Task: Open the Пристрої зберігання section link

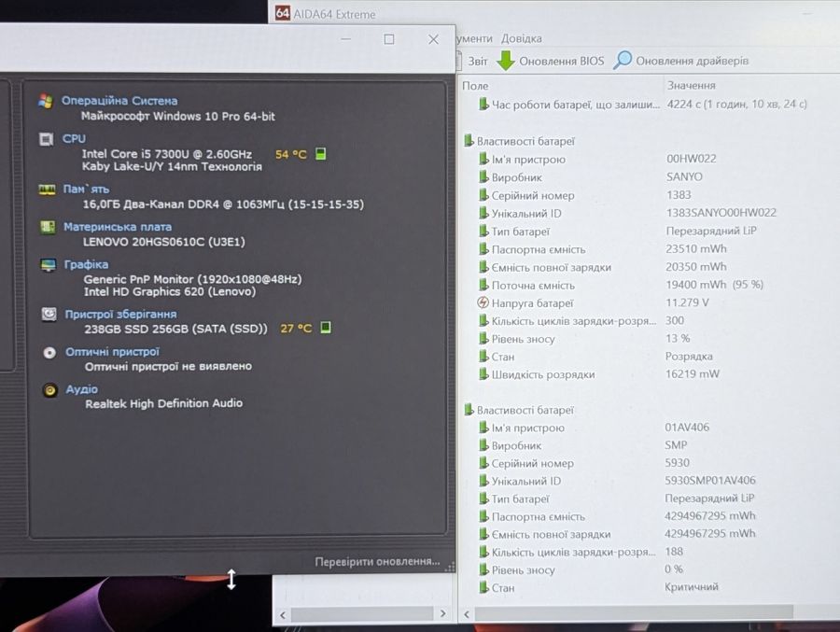Action: click(x=120, y=314)
